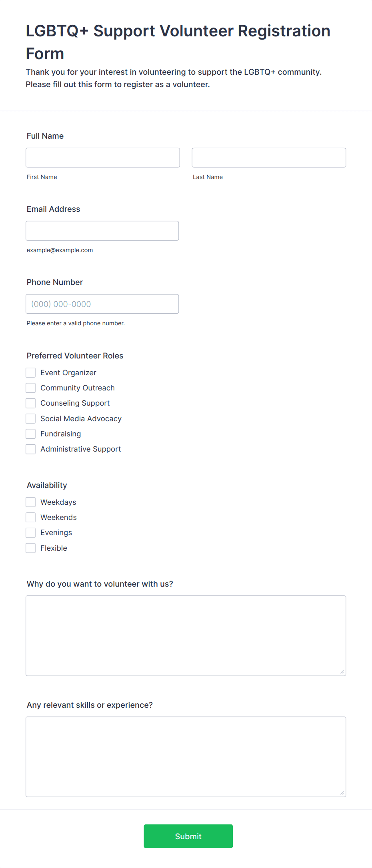The height and width of the screenshot is (868, 372).
Task: Click the green Submit button
Action: click(188, 836)
